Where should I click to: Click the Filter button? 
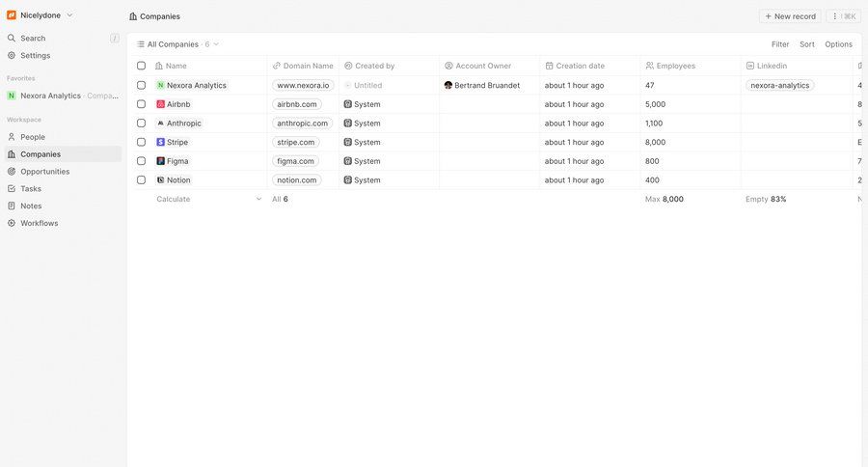[780, 44]
